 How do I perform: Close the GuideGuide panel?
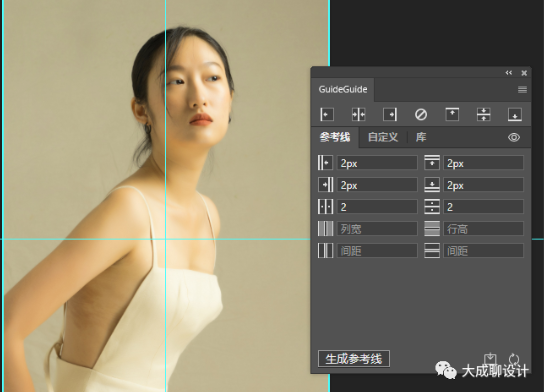[524, 73]
